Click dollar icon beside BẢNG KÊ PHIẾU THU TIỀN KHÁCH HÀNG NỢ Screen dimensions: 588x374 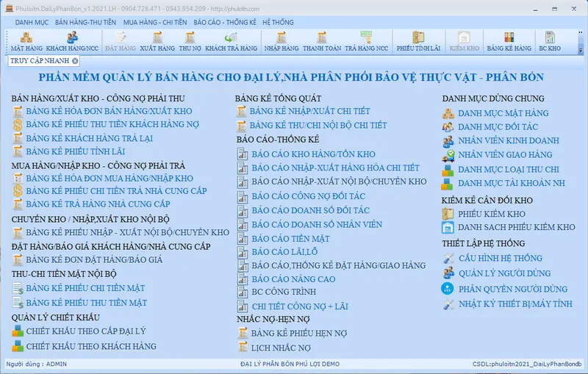(x=18, y=124)
